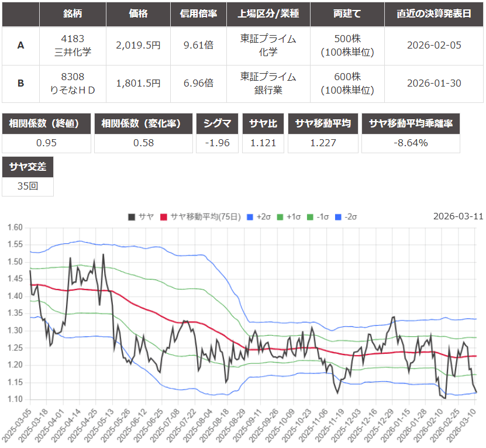Click the 銘柄 column header

pyautogui.click(x=73, y=14)
